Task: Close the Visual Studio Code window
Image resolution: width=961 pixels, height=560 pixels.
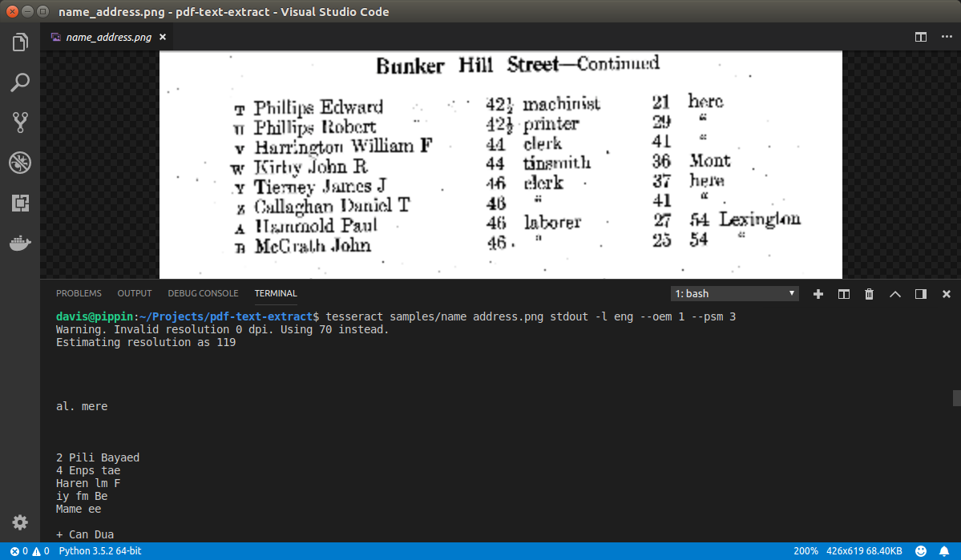Action: tap(12, 12)
